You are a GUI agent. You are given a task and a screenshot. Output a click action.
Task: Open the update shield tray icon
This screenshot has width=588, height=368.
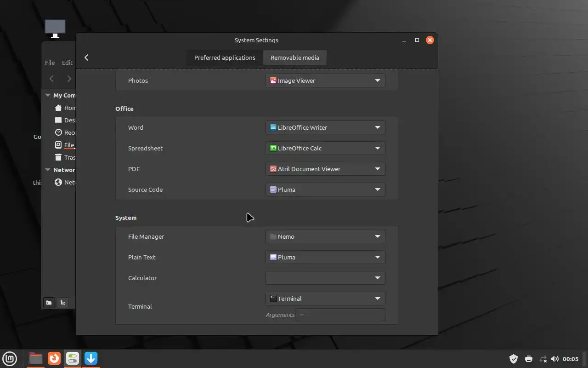[x=514, y=359]
